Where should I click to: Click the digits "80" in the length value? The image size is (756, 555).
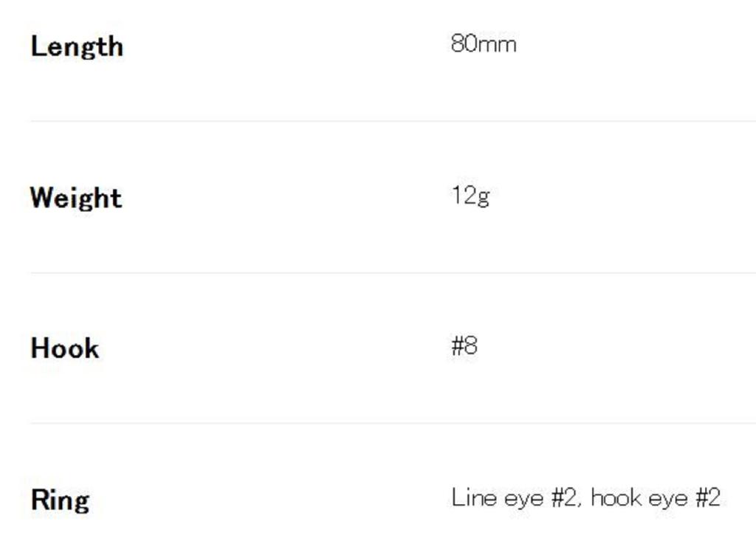coord(464,44)
